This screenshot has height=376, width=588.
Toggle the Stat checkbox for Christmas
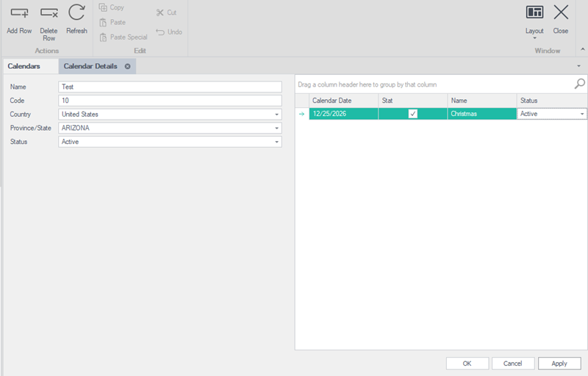pos(413,114)
